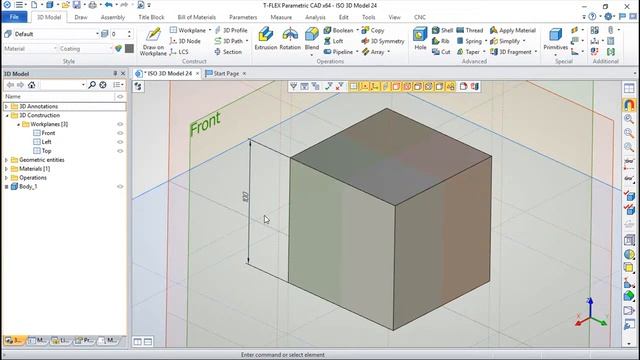Expand the Materials [1] folder
Screen dimensions: 640x360
pyautogui.click(x=6, y=169)
